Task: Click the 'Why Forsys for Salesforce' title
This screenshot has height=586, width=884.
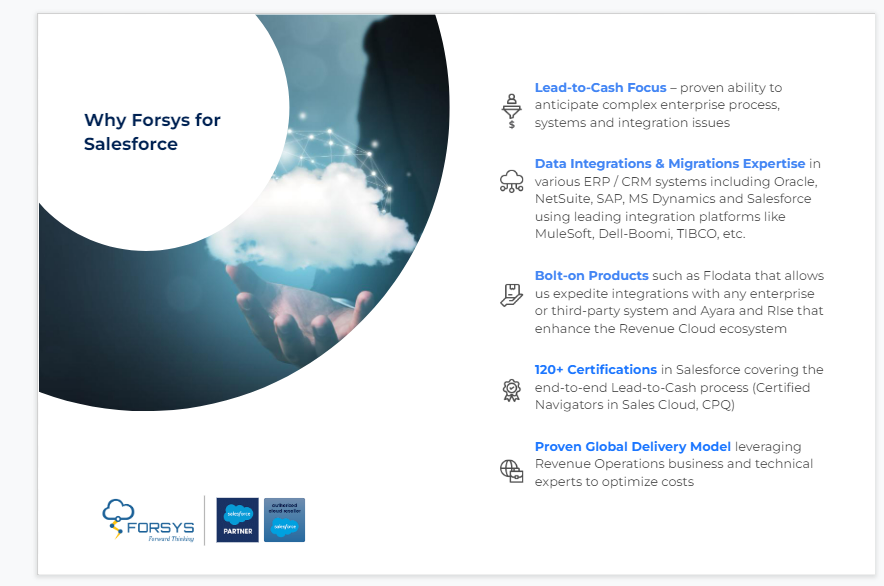Action: pos(152,132)
